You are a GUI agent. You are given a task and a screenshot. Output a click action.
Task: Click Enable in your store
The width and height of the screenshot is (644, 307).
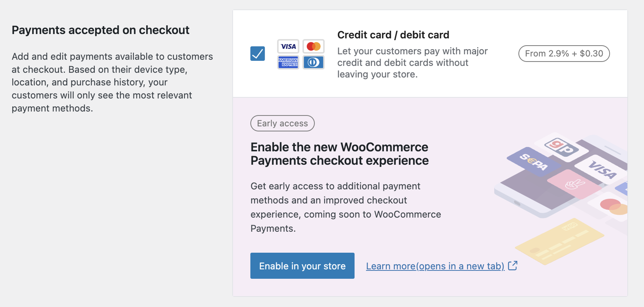tap(302, 266)
